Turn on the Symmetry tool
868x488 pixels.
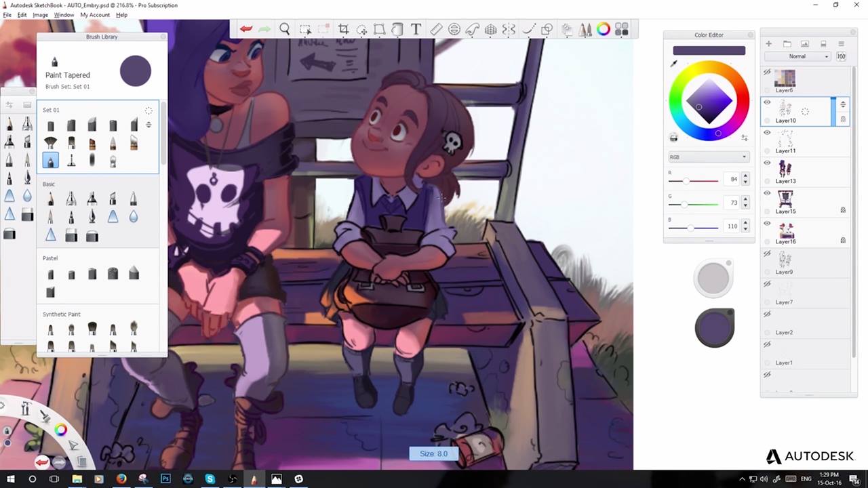coord(509,29)
